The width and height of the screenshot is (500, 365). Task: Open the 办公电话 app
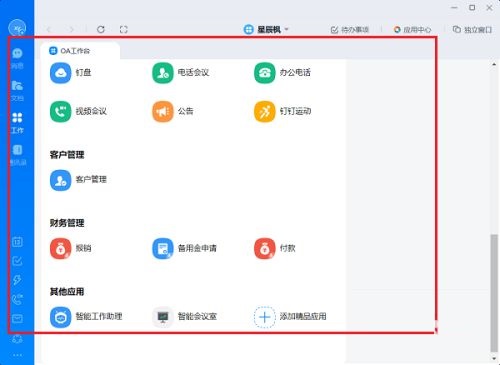point(265,73)
